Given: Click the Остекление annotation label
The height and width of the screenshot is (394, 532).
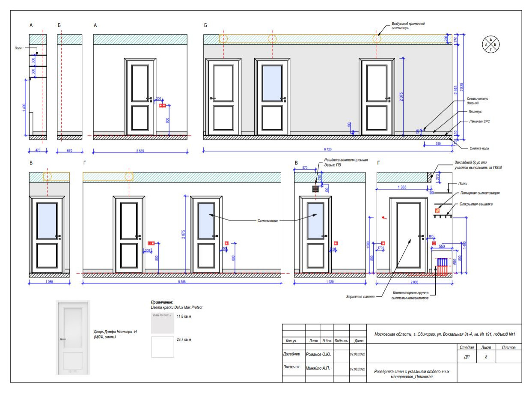Looking at the screenshot, I should point(267,221).
